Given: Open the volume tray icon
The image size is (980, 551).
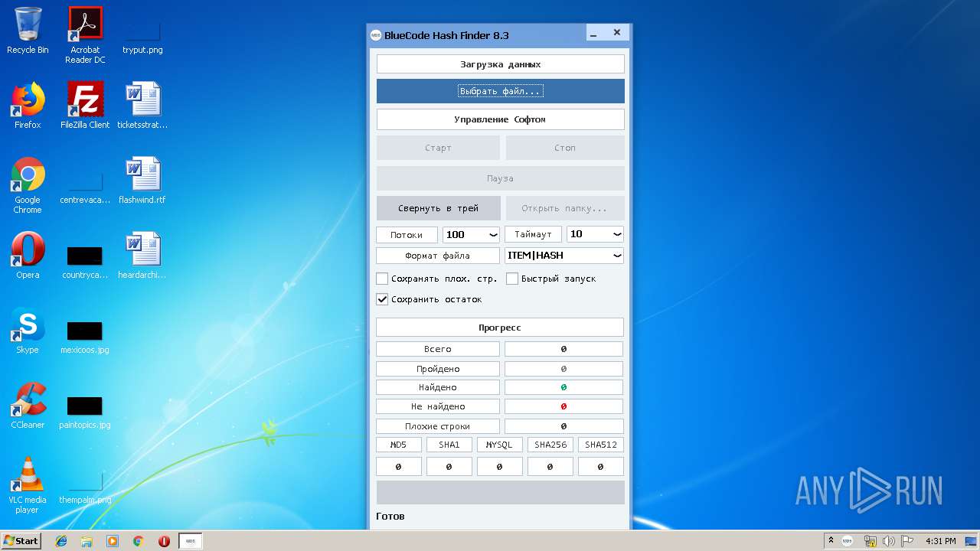Looking at the screenshot, I should pyautogui.click(x=889, y=541).
